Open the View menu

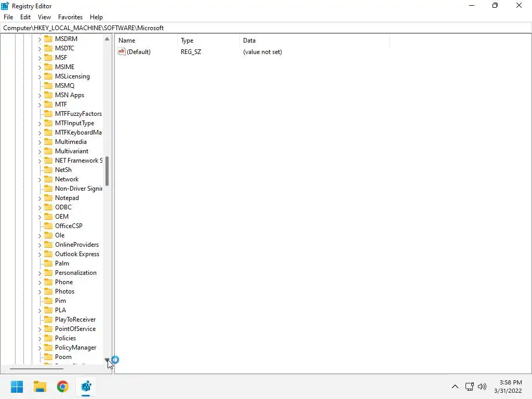44,17
